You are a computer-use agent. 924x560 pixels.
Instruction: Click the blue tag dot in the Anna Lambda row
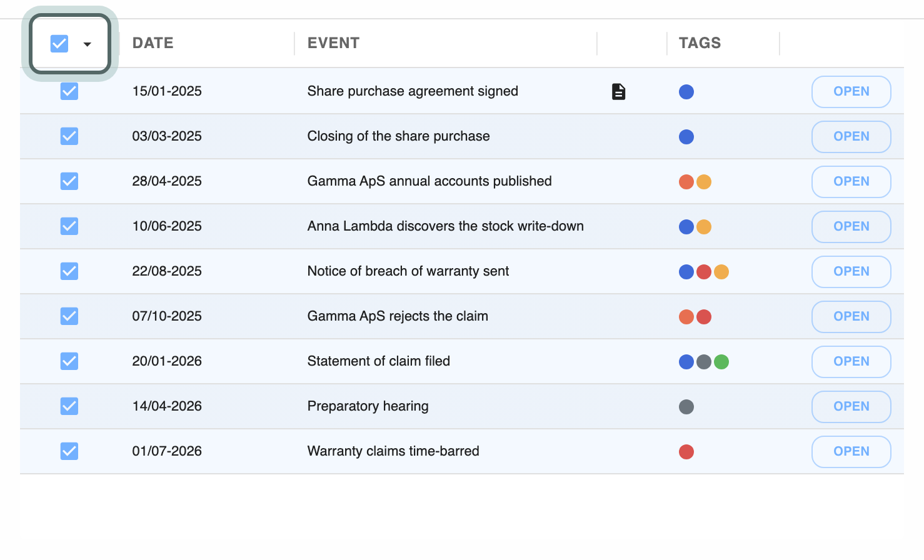[x=686, y=227]
